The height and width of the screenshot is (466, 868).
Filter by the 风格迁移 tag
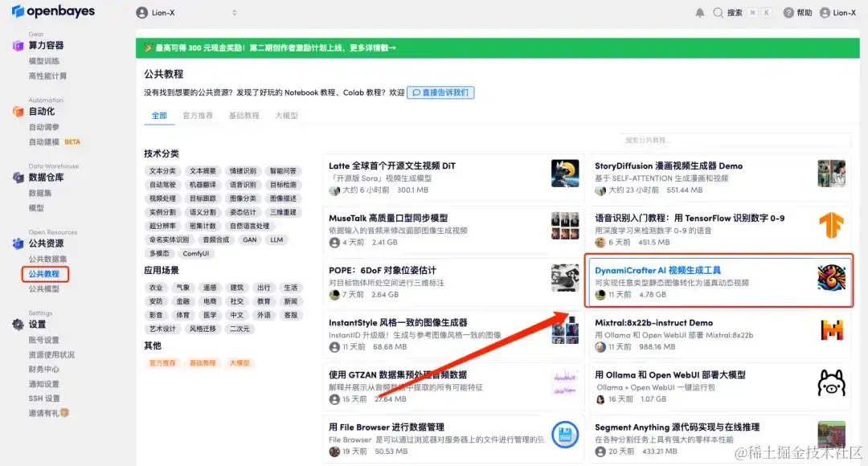203,329
